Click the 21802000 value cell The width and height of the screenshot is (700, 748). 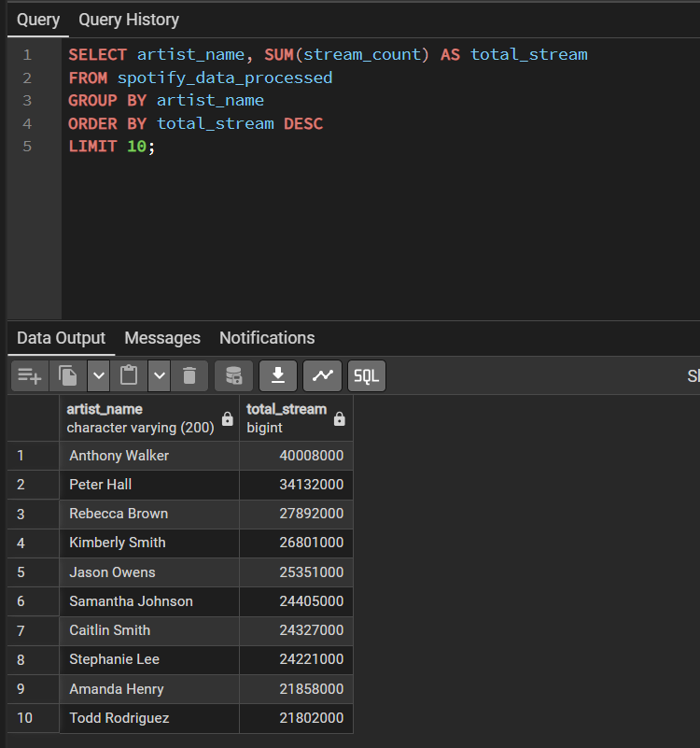click(x=296, y=718)
